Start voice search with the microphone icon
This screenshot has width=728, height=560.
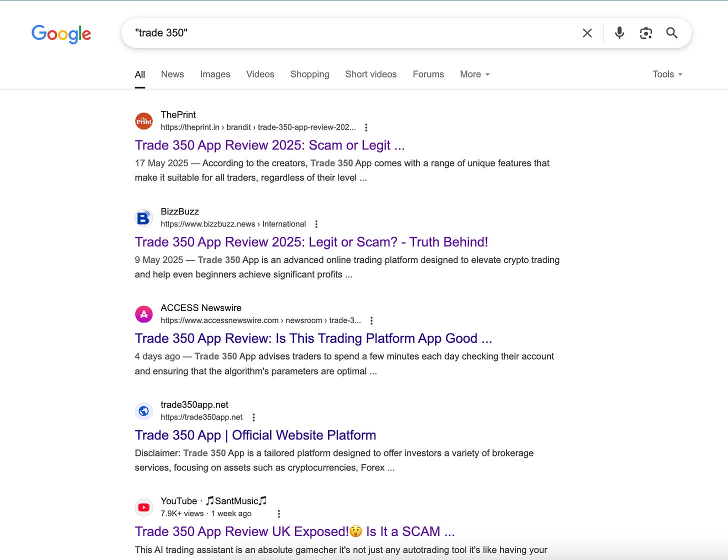pyautogui.click(x=619, y=33)
